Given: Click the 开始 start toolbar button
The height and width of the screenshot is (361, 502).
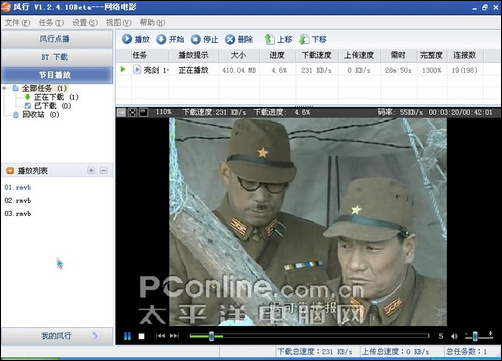Looking at the screenshot, I should 170,39.
